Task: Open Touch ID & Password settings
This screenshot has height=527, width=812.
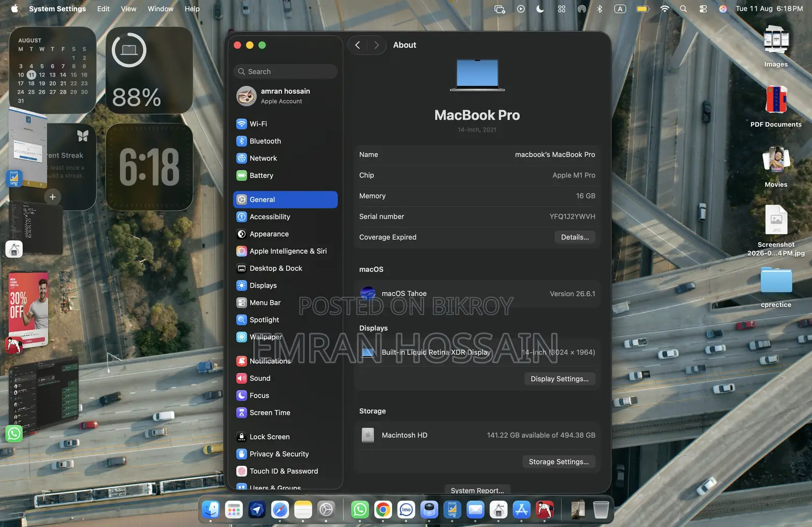Action: [285, 471]
